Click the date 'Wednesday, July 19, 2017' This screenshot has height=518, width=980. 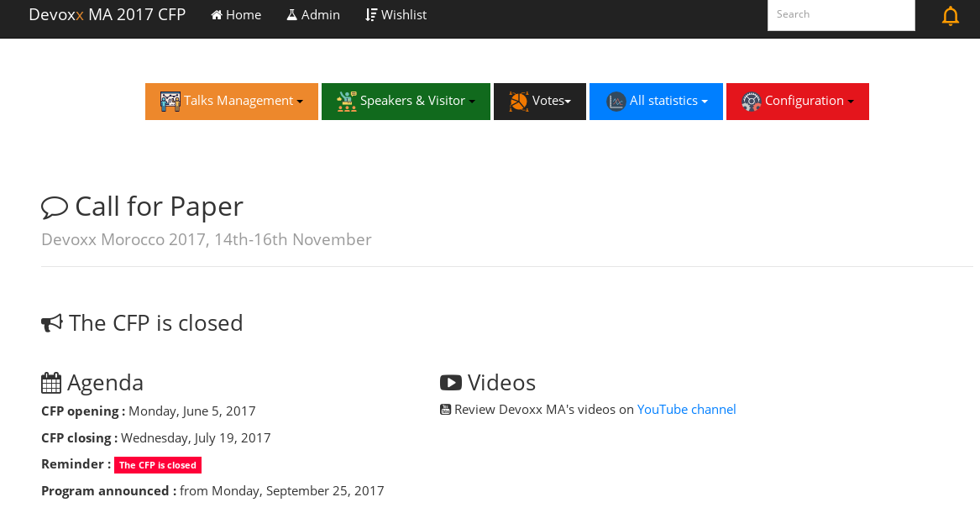[x=196, y=438]
